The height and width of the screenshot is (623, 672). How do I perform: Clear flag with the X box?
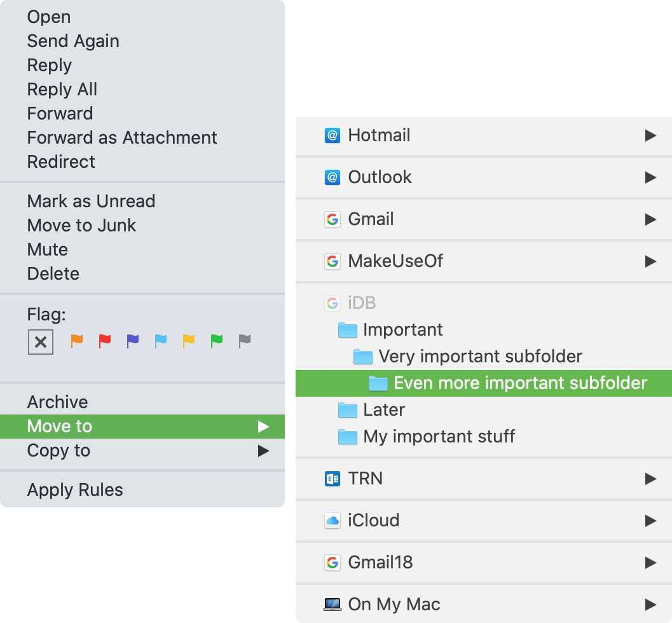(41, 342)
